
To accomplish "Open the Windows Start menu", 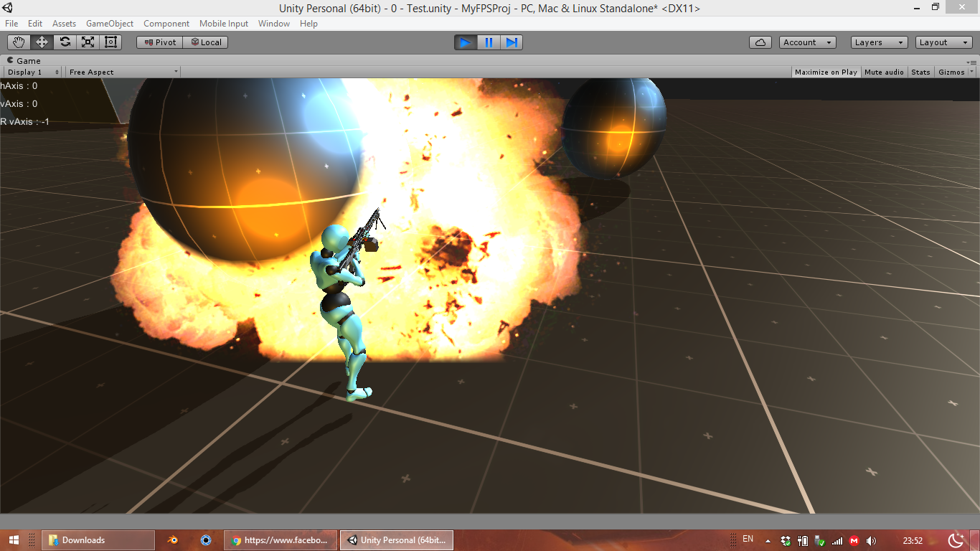I will tap(14, 540).
